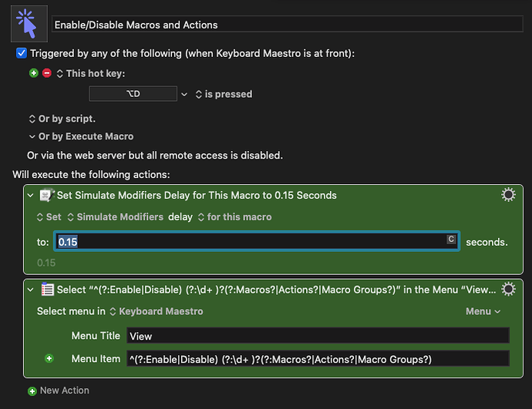The image size is (532, 409).
Task: Change the 'is pressed' popup option
Action: (224, 94)
